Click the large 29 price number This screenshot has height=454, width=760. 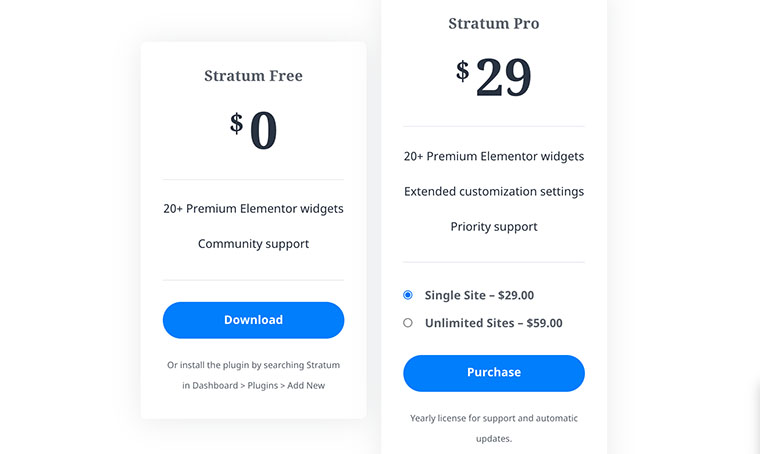pos(503,78)
